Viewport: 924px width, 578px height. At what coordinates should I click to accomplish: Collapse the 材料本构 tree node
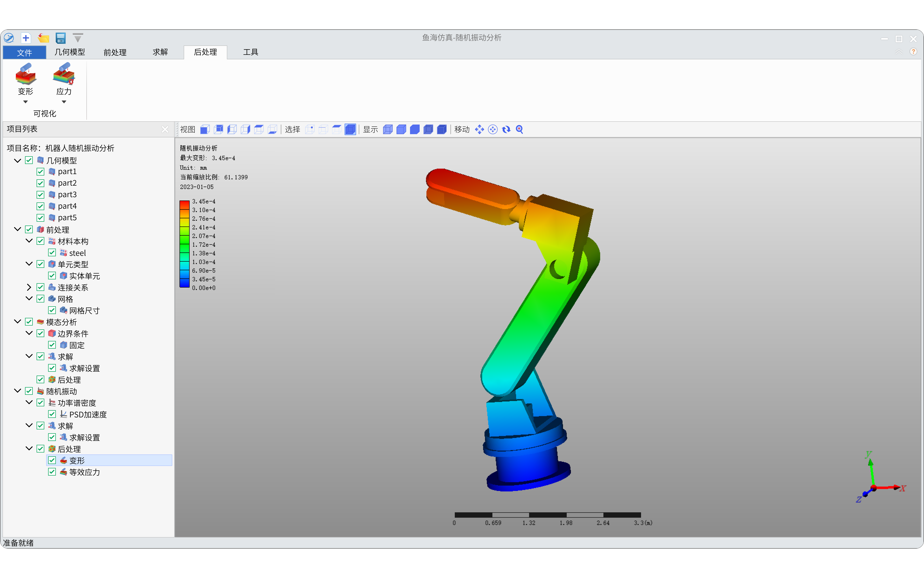pyautogui.click(x=29, y=241)
